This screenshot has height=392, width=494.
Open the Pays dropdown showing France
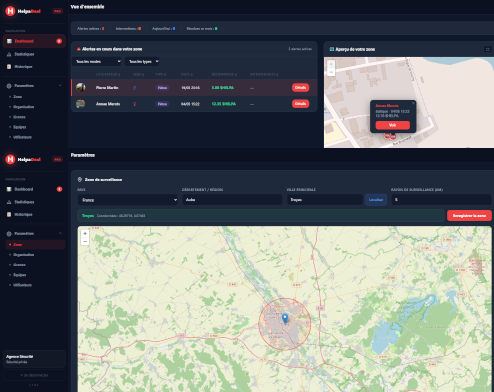click(128, 200)
